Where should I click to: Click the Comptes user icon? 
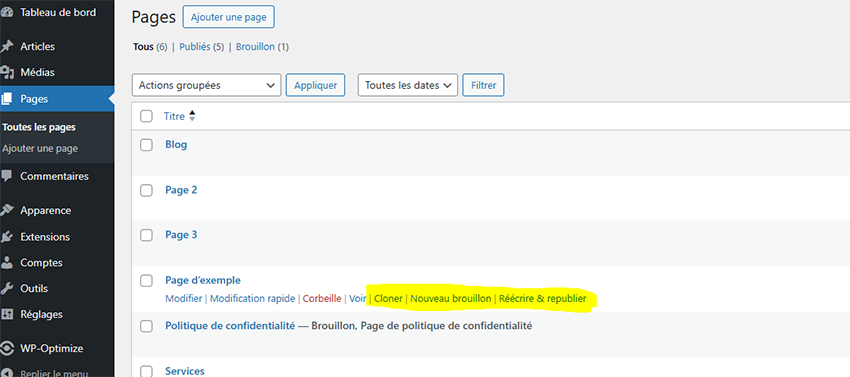[x=7, y=263]
